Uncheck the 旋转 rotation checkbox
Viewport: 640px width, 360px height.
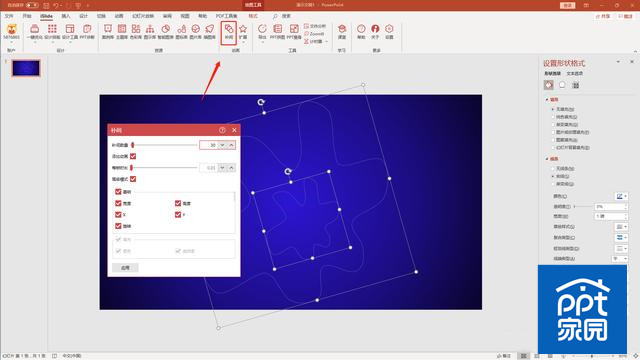(118, 226)
